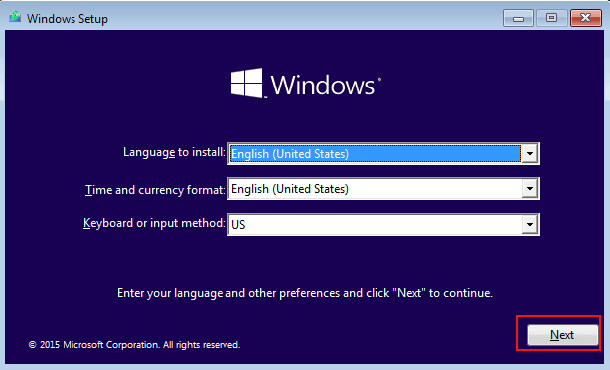This screenshot has height=370, width=610.
Task: Click the Enter your language instruction text
Action: coord(305,293)
